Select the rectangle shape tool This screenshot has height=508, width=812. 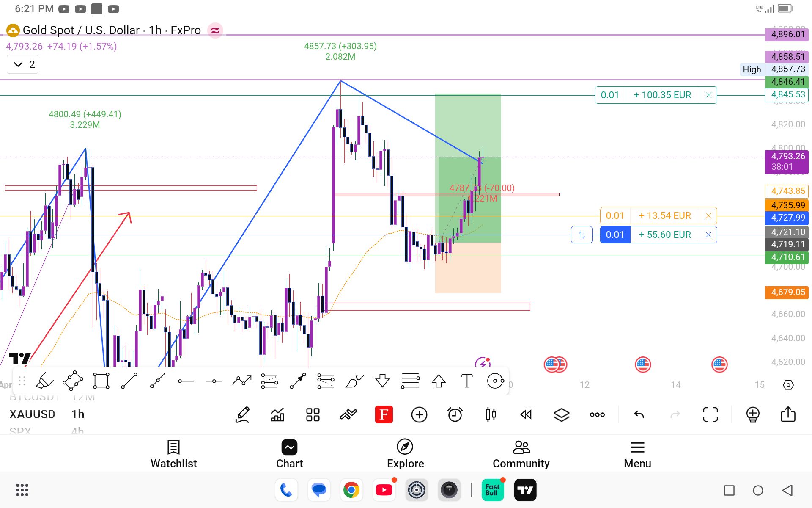point(101,381)
